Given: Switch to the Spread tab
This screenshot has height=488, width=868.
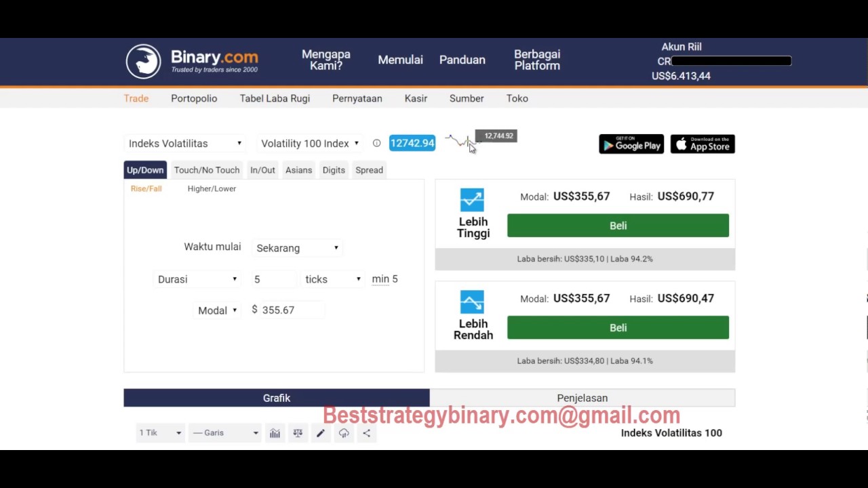Looking at the screenshot, I should click(x=369, y=170).
